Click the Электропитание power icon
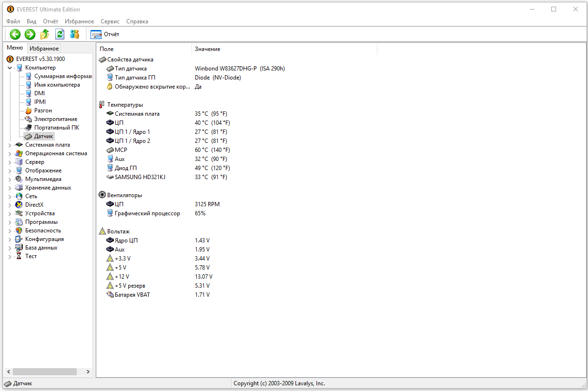The image size is (588, 391). (28, 119)
